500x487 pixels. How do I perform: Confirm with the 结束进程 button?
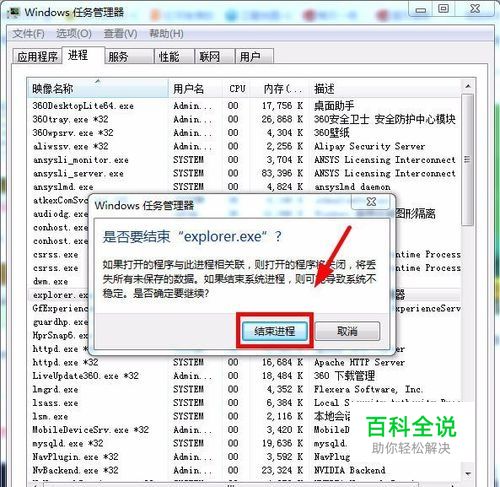274,331
